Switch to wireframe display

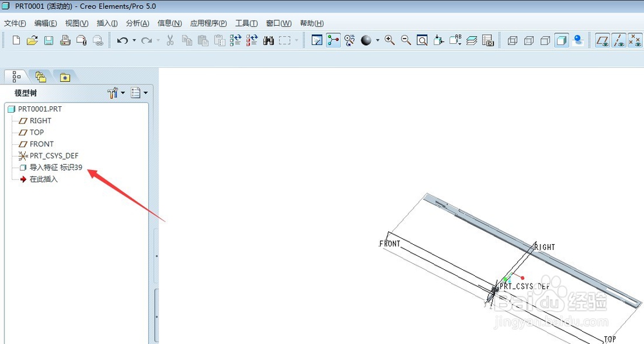tap(512, 41)
